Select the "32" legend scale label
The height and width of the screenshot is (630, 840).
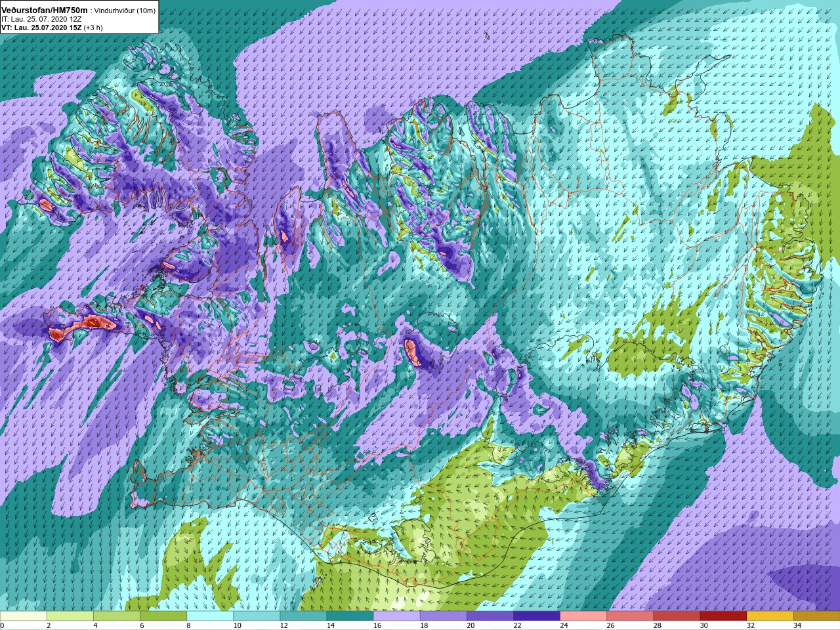click(x=749, y=625)
